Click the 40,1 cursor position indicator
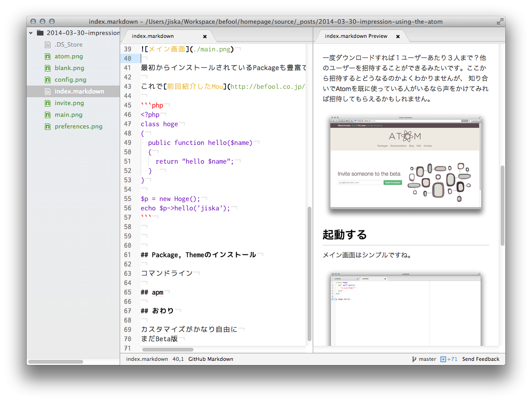Viewport: 532px width, 402px height. [178, 359]
